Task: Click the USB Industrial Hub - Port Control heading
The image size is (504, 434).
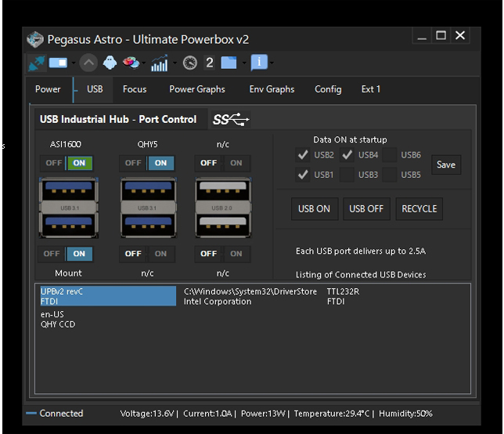Action: tap(118, 119)
